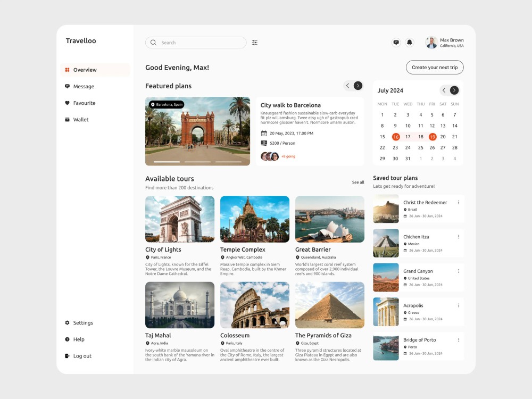Click the Travelloo logo text
The image size is (532, 399).
[81, 41]
